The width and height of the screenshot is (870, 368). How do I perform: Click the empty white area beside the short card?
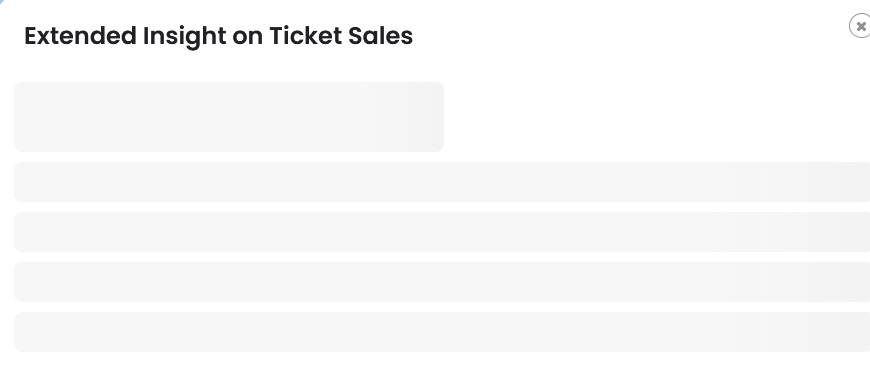657,117
